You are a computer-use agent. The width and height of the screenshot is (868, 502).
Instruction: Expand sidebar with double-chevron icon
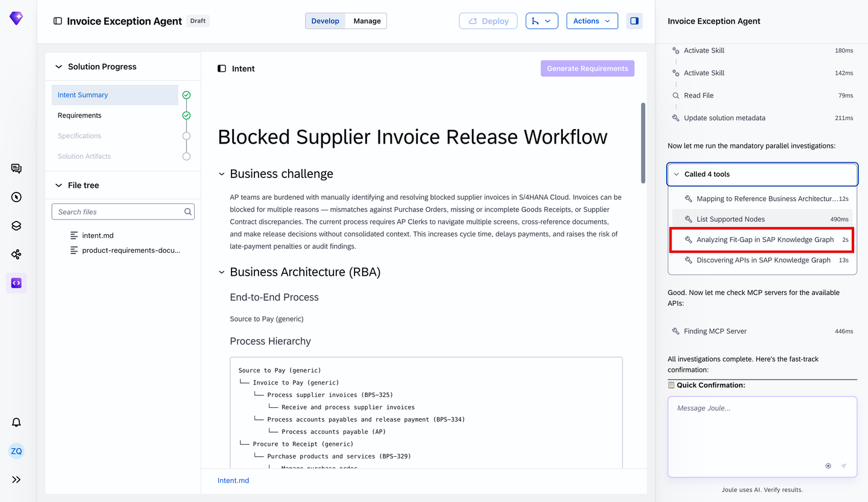(16, 480)
